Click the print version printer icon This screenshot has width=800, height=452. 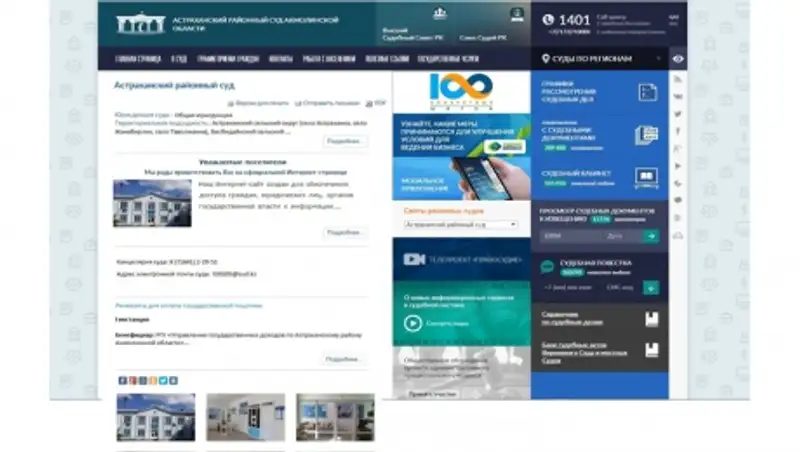[231, 104]
